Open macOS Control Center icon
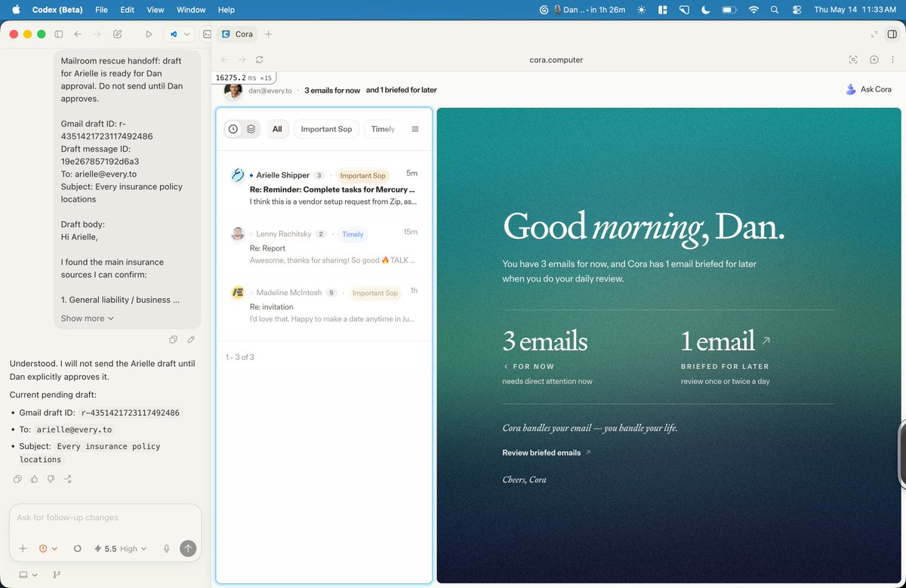Image resolution: width=906 pixels, height=588 pixels. coord(797,10)
